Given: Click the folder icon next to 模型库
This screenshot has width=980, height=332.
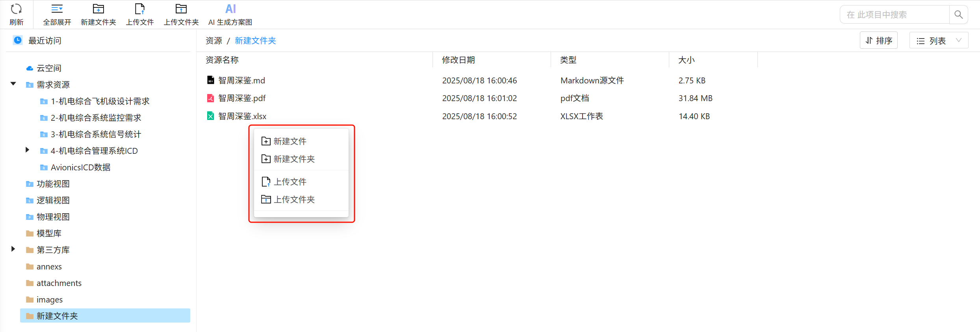Looking at the screenshot, I should (30, 234).
